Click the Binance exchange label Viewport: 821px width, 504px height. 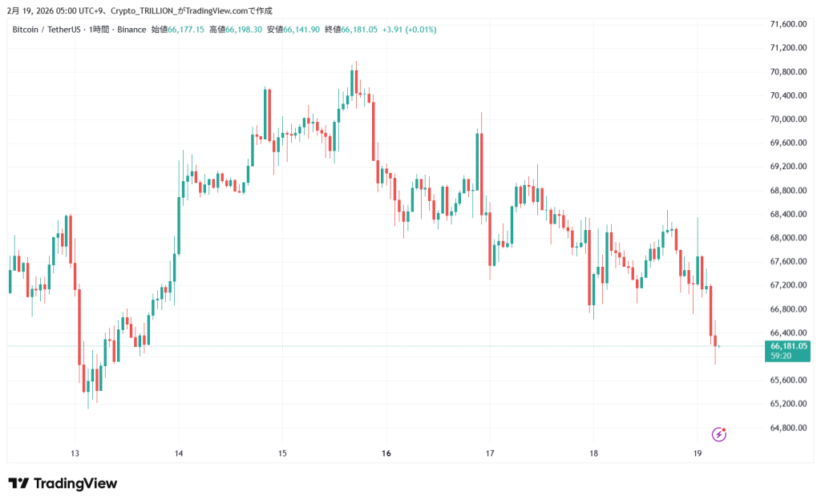pyautogui.click(x=132, y=30)
